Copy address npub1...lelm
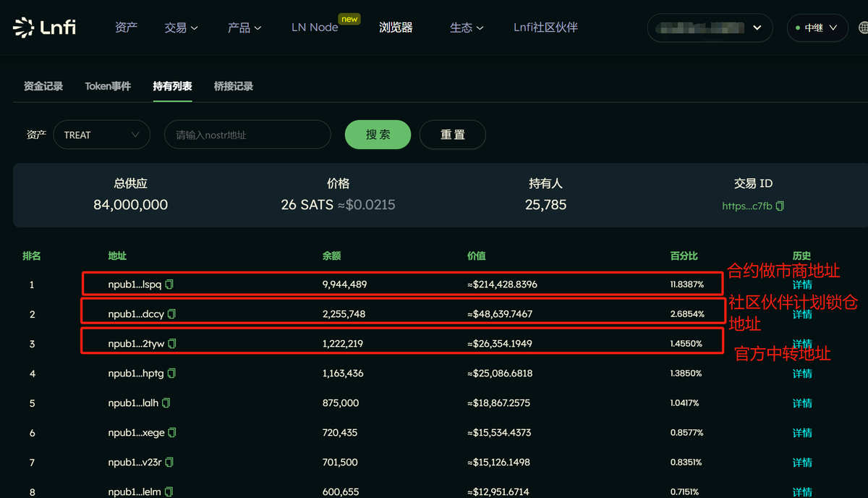The width and height of the screenshot is (868, 498). pos(169,491)
